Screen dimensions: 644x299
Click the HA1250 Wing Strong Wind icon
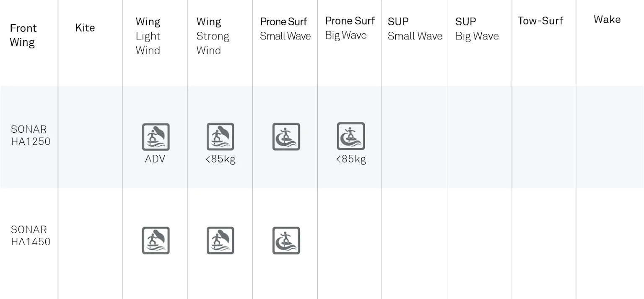(220, 136)
